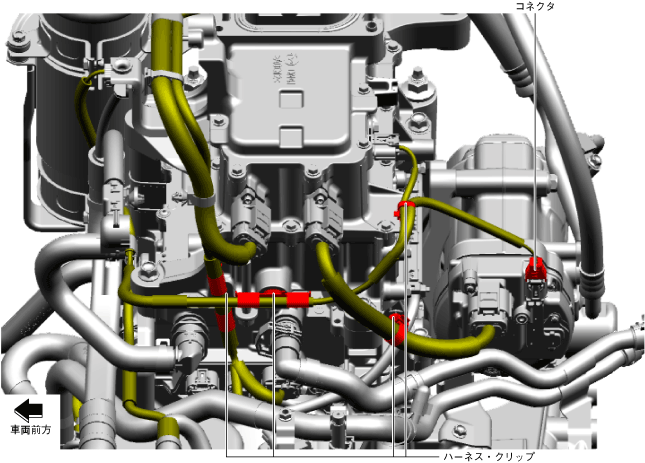645x463 pixels.
Task: Click the ハーネス・クリップ label text
Action: (x=490, y=455)
